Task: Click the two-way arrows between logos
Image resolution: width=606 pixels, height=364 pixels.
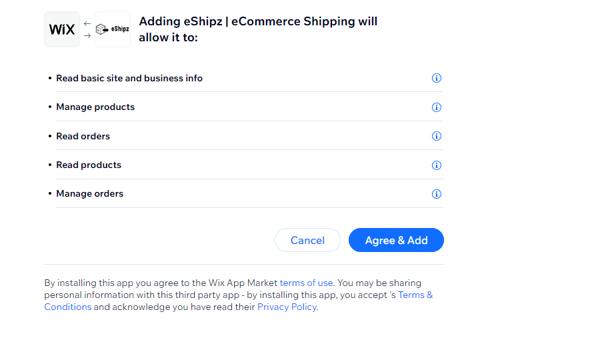Action: (87, 30)
